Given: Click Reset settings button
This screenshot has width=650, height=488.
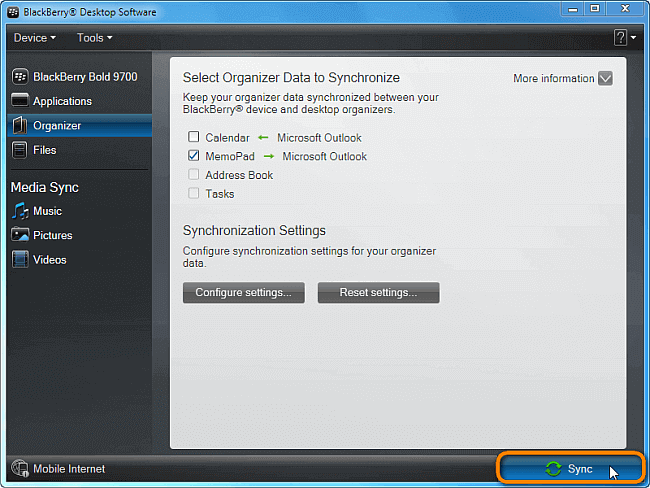Looking at the screenshot, I should 378,293.
